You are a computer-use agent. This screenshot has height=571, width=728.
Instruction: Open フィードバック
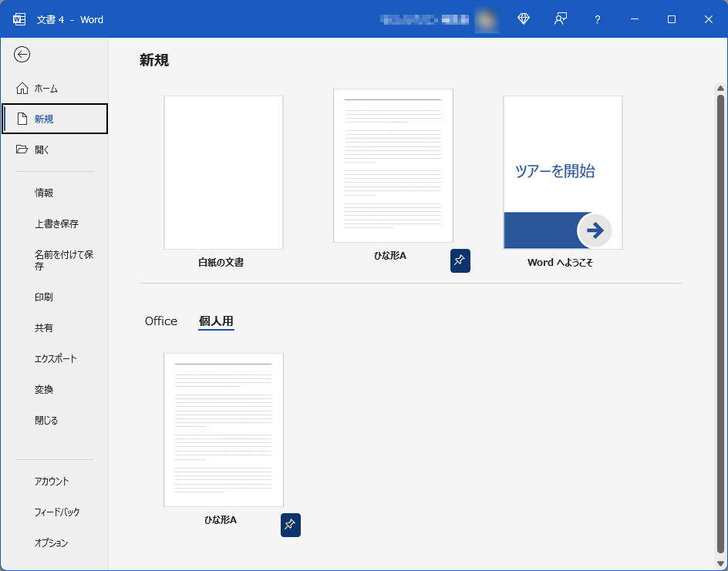[x=55, y=512]
